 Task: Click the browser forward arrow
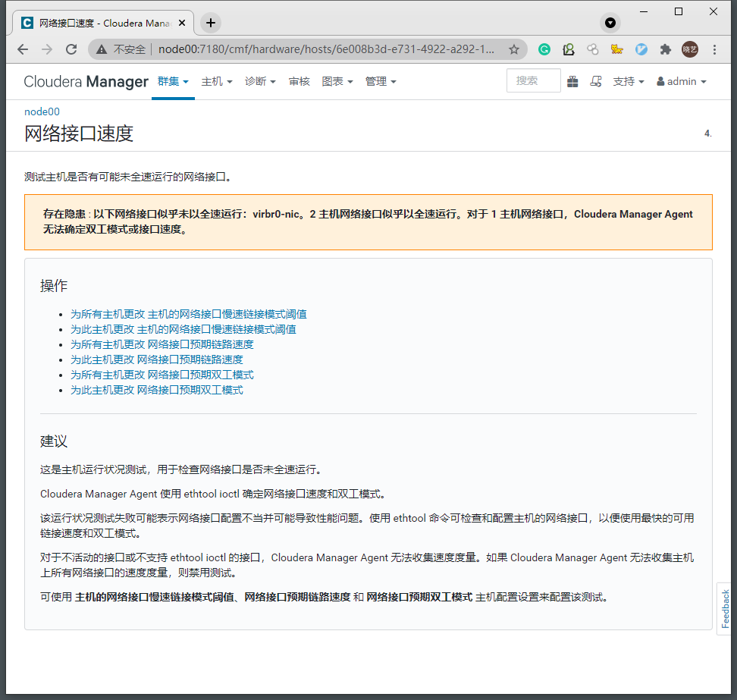tap(47, 49)
